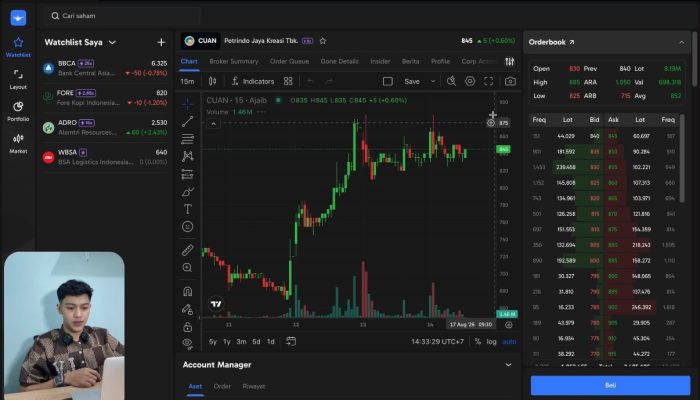Viewport: 700px width, 400px height.
Task: Set chart range to 5d
Action: pos(256,342)
